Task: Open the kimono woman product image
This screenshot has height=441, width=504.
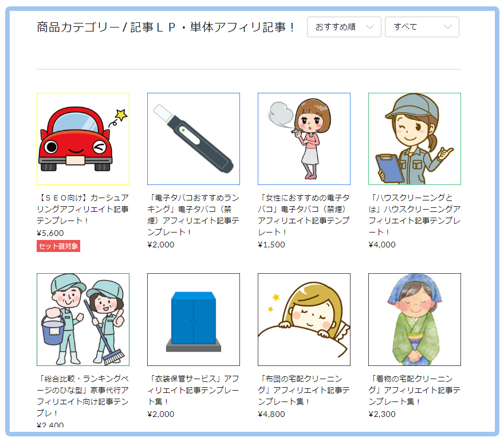Action: coord(415,320)
